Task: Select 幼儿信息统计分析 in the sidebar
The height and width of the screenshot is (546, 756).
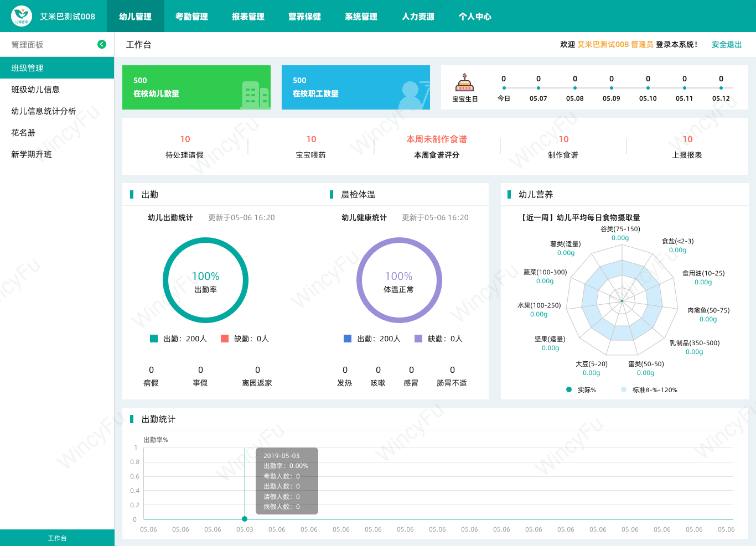Action: (57, 111)
